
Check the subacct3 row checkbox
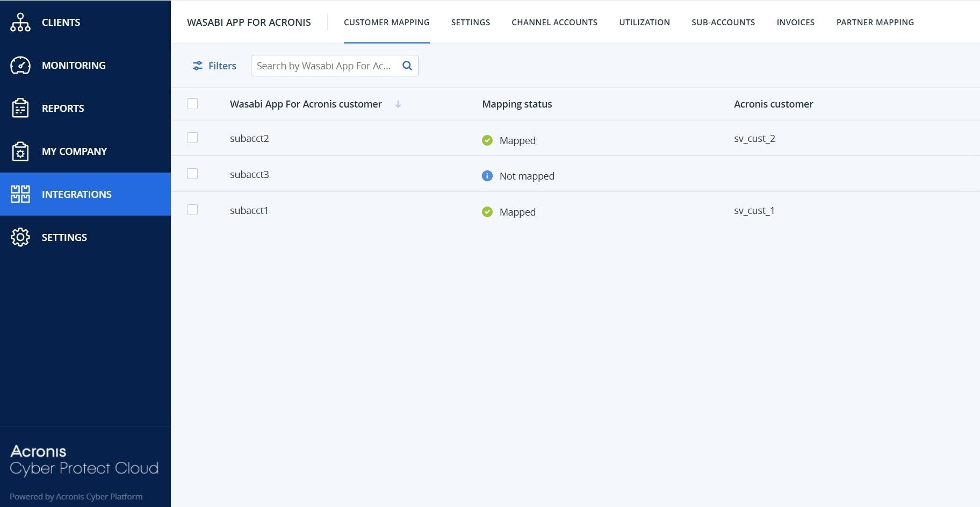(x=192, y=174)
